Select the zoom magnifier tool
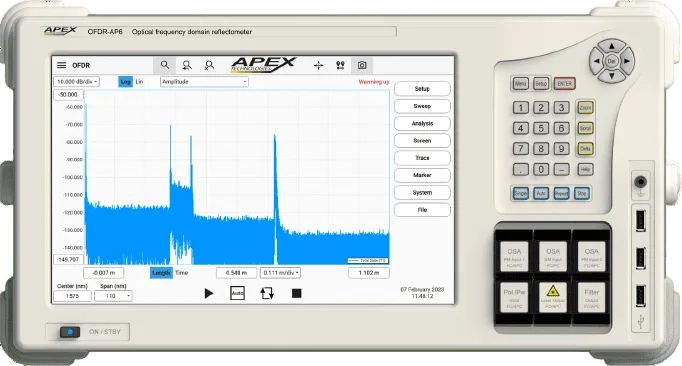 pos(164,65)
